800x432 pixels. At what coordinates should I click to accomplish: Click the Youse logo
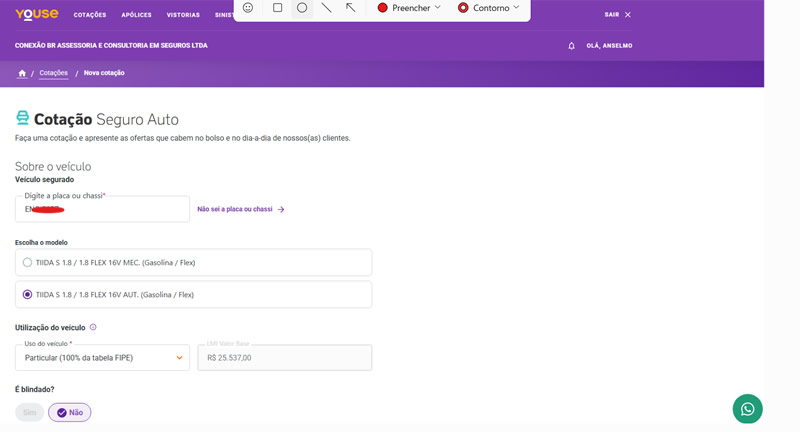click(x=37, y=14)
